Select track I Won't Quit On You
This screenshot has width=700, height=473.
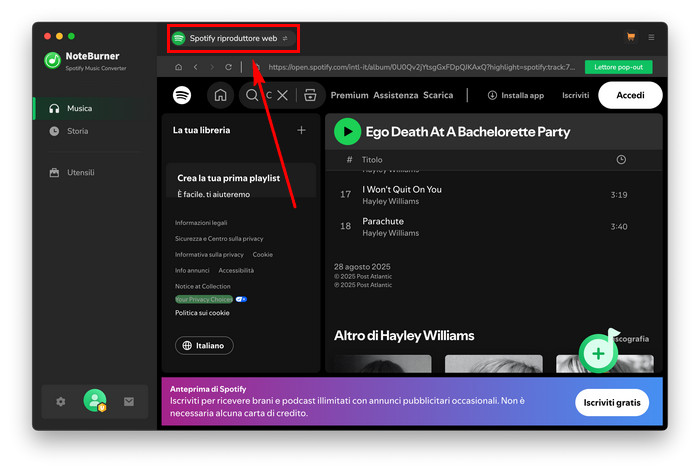point(402,189)
